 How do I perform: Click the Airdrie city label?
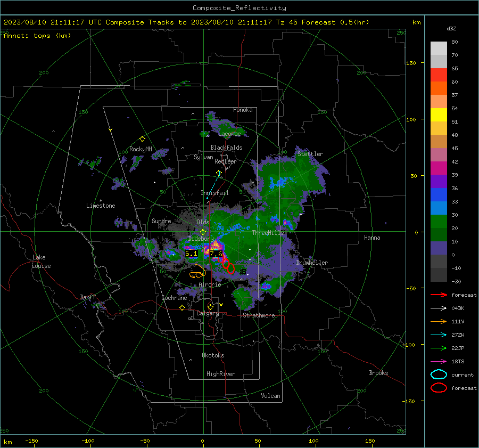(x=210, y=284)
